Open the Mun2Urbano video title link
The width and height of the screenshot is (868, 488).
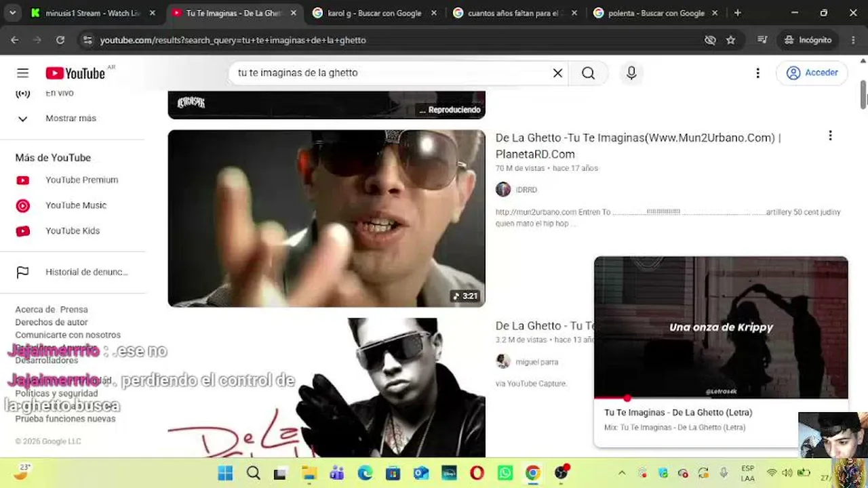(638, 146)
